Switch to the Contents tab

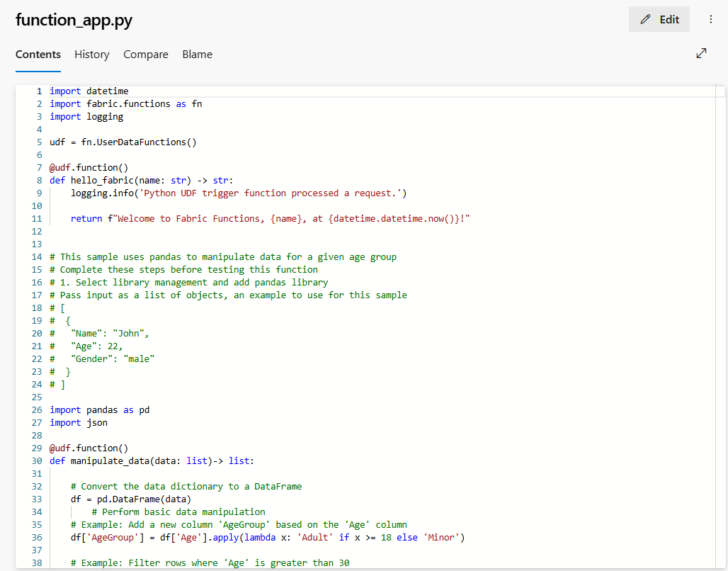pyautogui.click(x=38, y=55)
